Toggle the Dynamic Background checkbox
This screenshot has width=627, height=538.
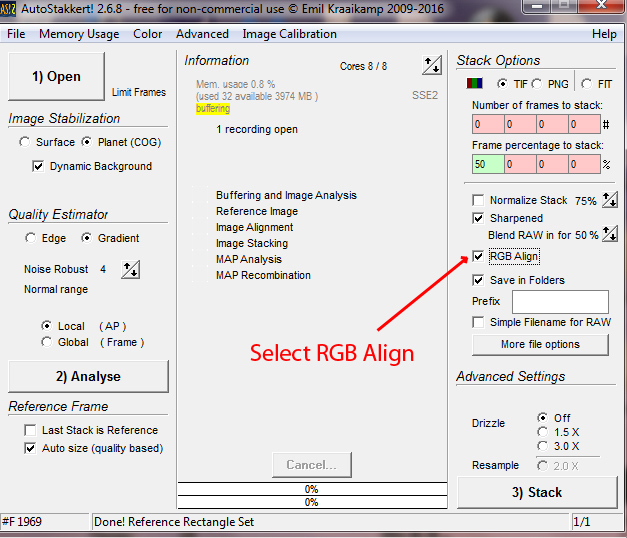click(38, 166)
